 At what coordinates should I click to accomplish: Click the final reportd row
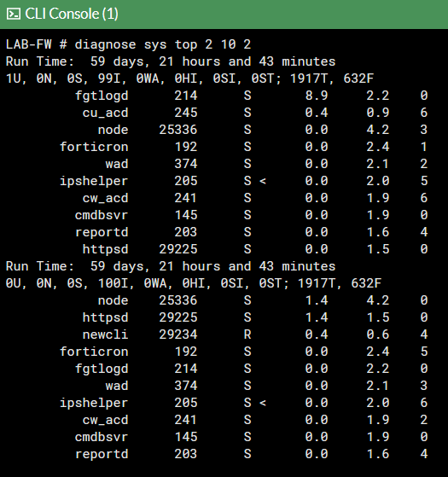[x=251, y=454]
